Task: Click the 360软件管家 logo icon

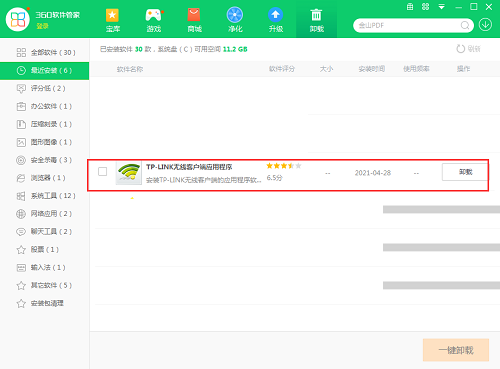Action: pyautogui.click(x=18, y=19)
